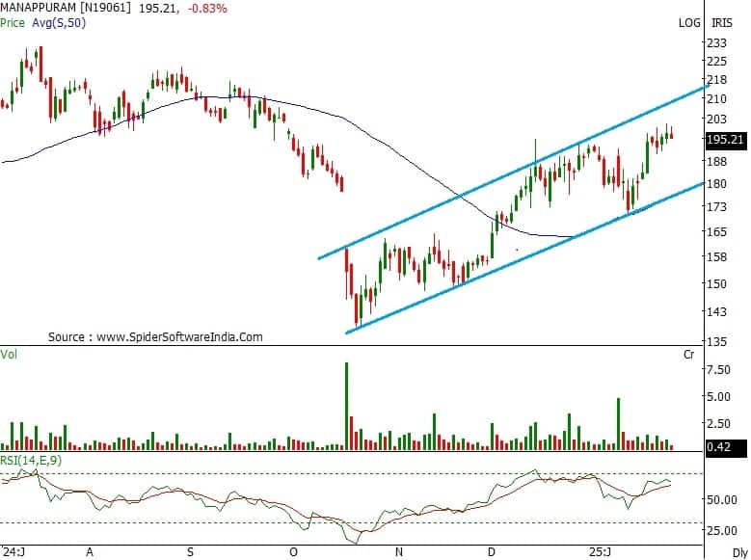Screen dimensions: 751x560
Task: Click the Source SpiderSoftwareIndia.Com text
Action: click(155, 337)
